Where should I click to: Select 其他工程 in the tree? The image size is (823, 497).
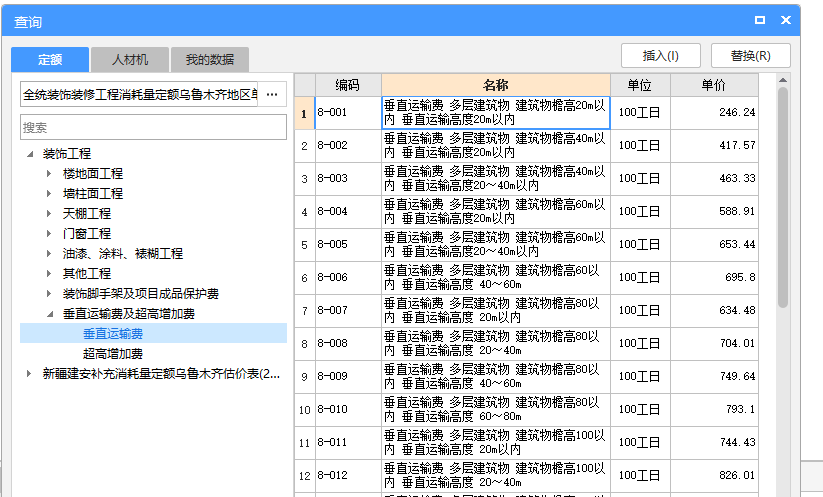pyautogui.click(x=87, y=273)
